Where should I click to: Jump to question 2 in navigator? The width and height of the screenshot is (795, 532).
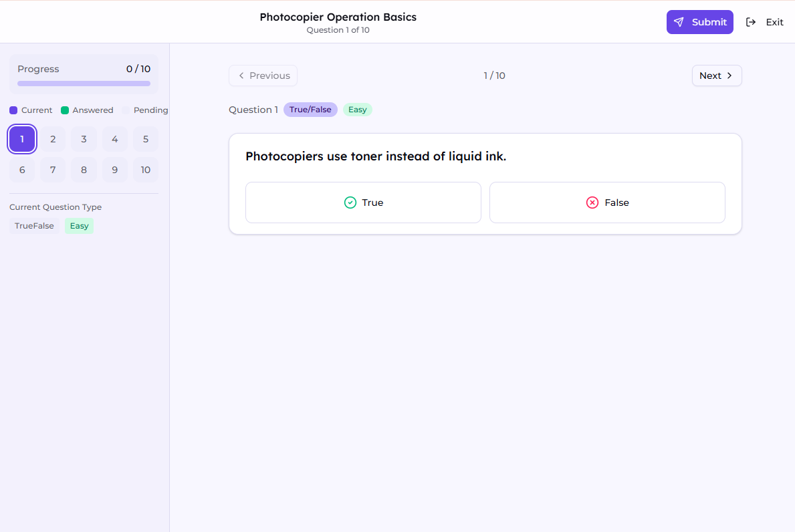(53, 139)
